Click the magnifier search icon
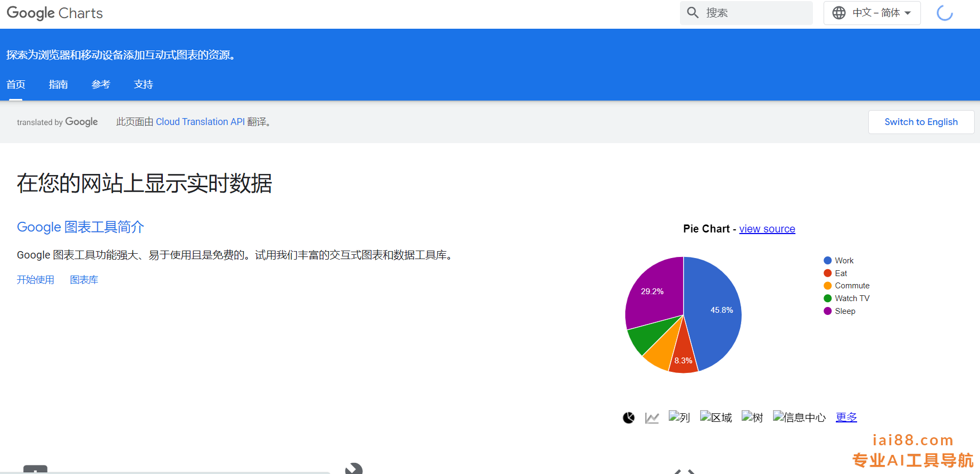This screenshot has width=980, height=474. tap(693, 13)
